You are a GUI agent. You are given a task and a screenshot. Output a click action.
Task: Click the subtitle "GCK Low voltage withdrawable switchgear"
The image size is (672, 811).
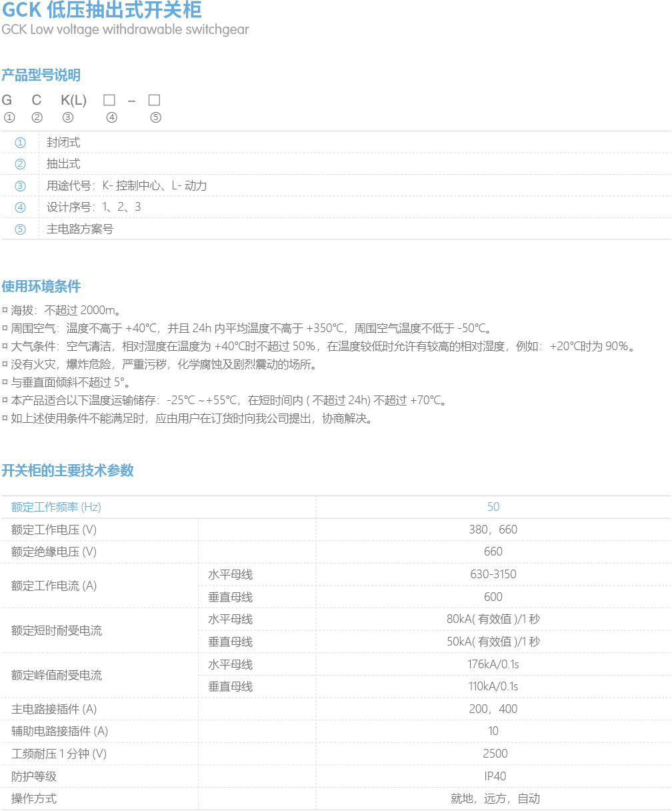click(125, 30)
